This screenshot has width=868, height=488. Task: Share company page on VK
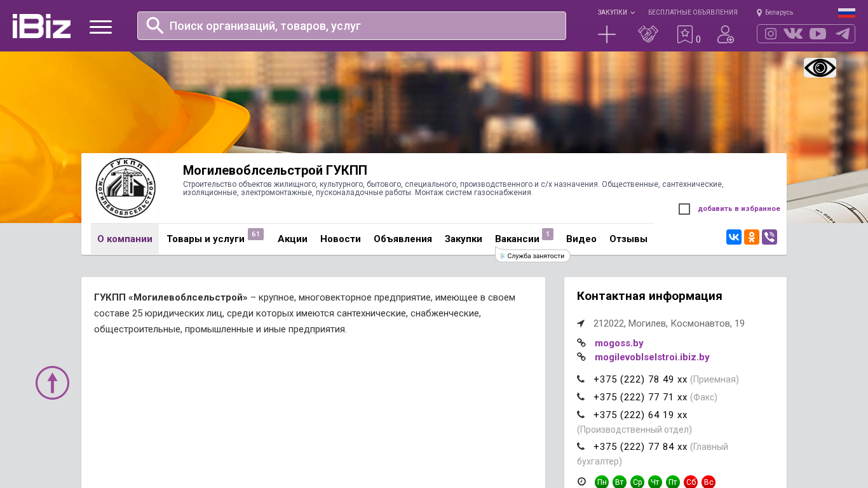tap(734, 237)
